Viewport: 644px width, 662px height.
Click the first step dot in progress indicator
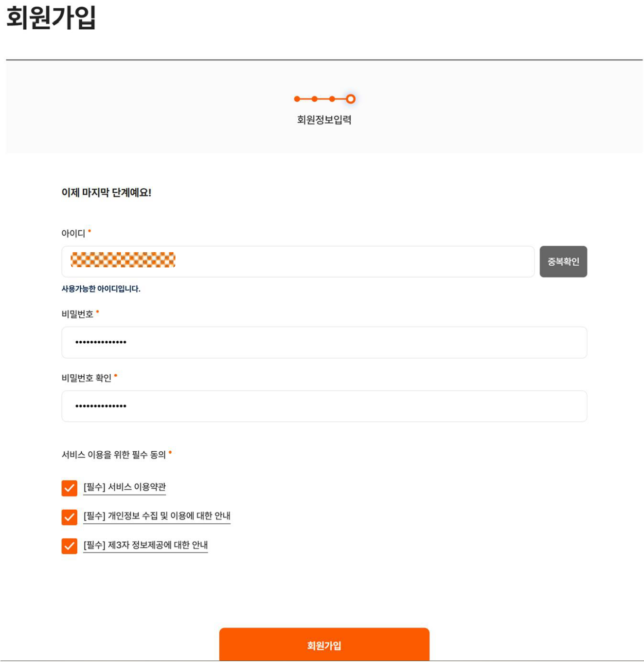pos(297,99)
